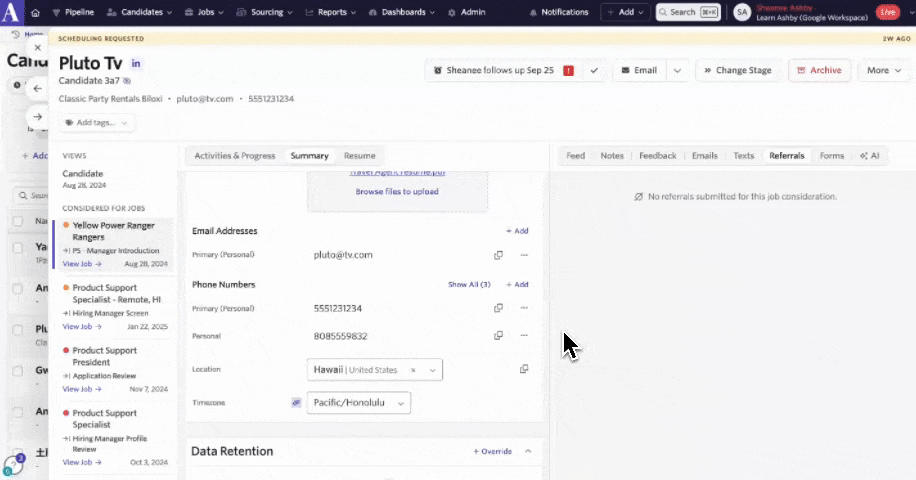Expand the Email dropdown arrow
The height and width of the screenshot is (480, 916).
tap(677, 71)
